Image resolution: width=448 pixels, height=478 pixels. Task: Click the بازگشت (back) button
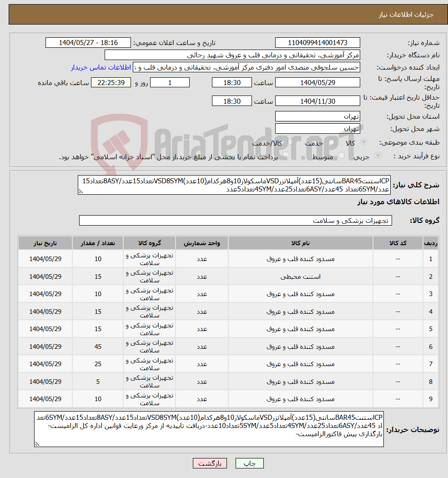[210, 463]
